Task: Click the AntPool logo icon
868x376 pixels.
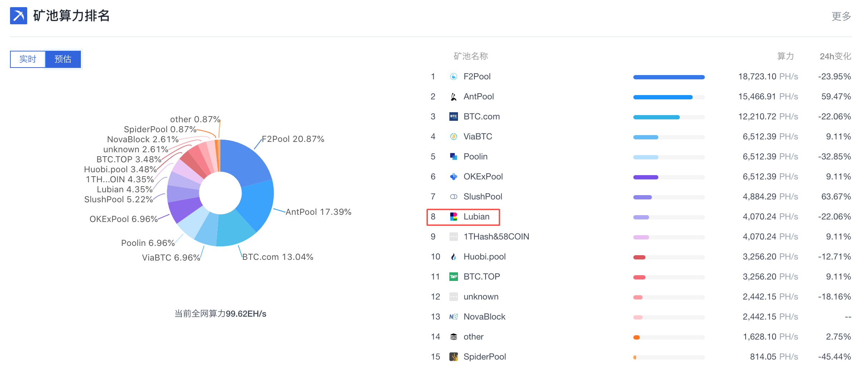Action: [x=454, y=97]
